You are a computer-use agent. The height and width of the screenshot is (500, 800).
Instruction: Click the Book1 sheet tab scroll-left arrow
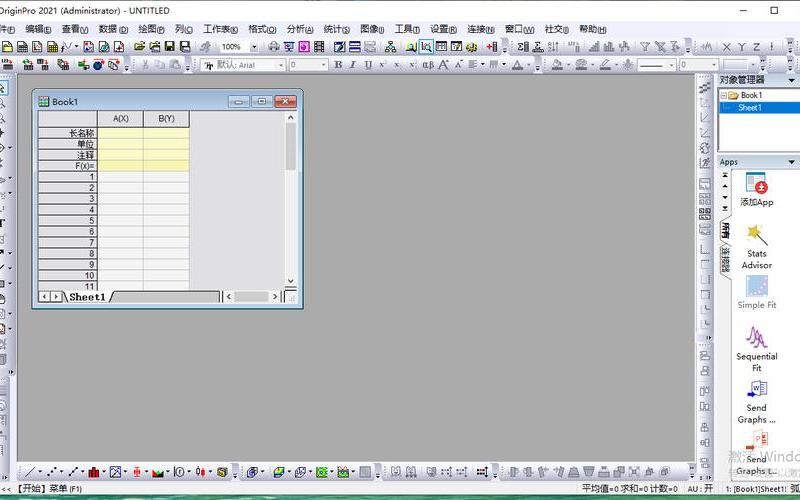coord(44,297)
